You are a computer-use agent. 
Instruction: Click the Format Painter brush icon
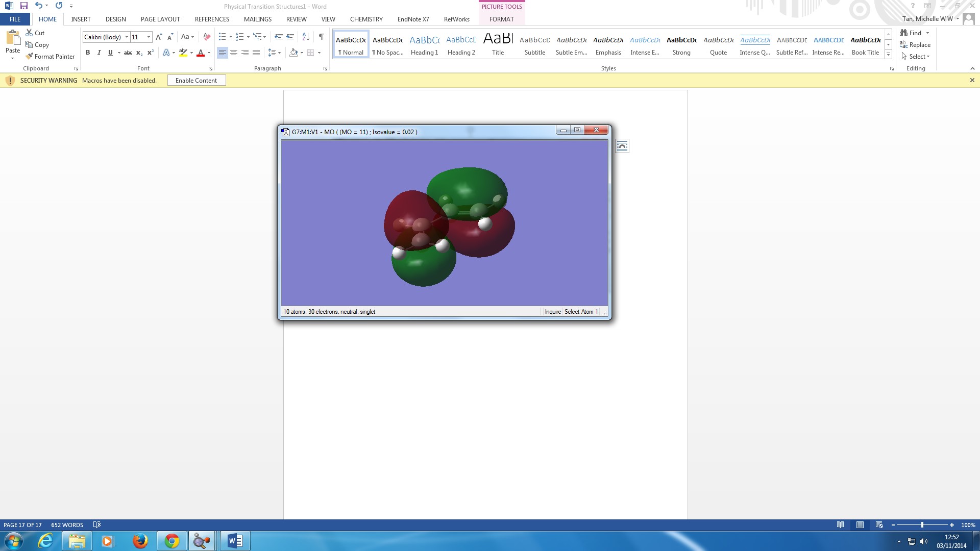pyautogui.click(x=30, y=56)
